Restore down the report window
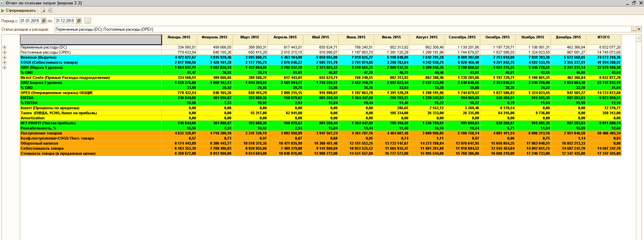 click(634, 3)
